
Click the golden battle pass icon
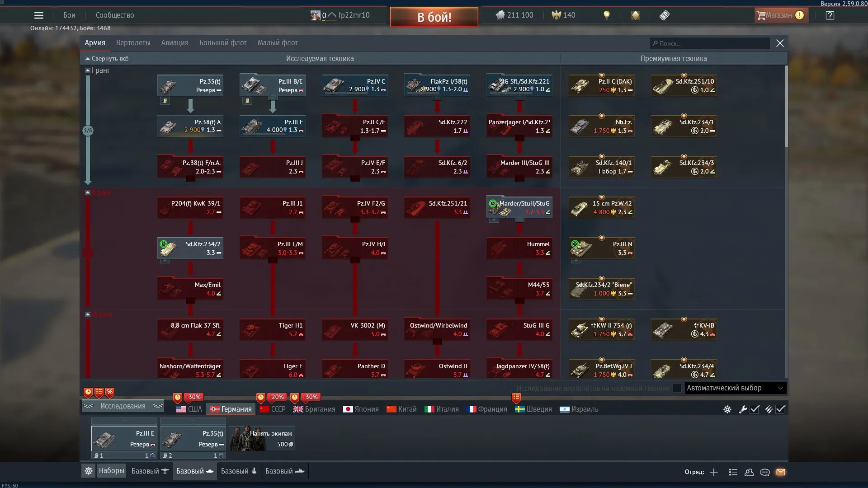[x=636, y=15]
